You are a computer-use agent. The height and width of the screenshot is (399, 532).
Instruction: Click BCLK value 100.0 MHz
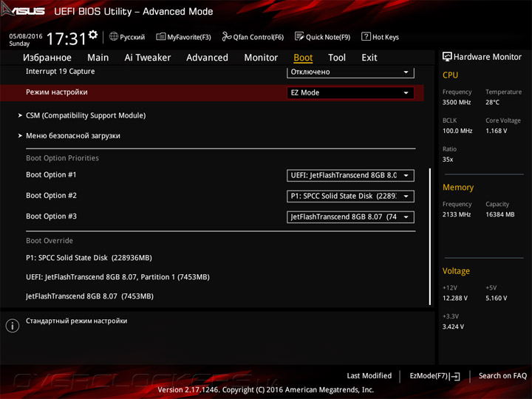point(457,131)
